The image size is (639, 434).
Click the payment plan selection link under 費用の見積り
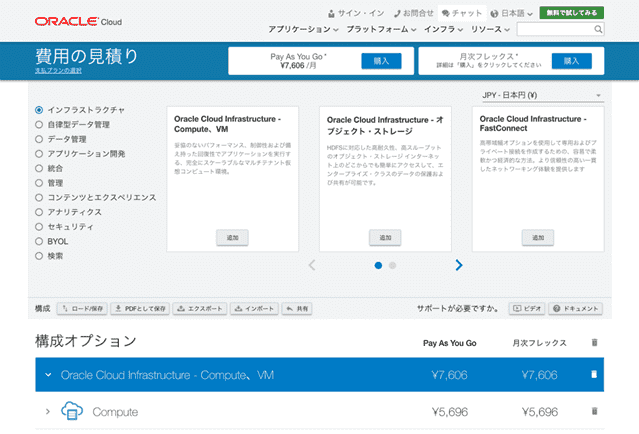pos(58,70)
